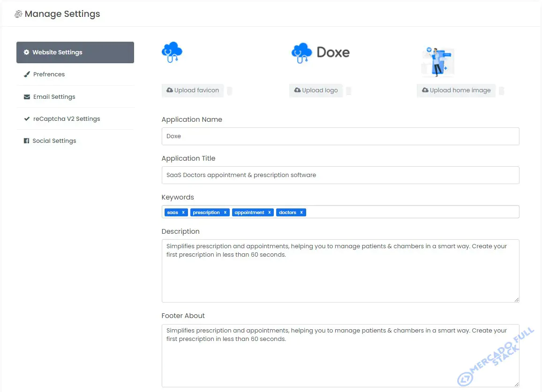Viewport: 542px width, 392px height.
Task: Click the Doxe logo image
Action: click(x=320, y=53)
